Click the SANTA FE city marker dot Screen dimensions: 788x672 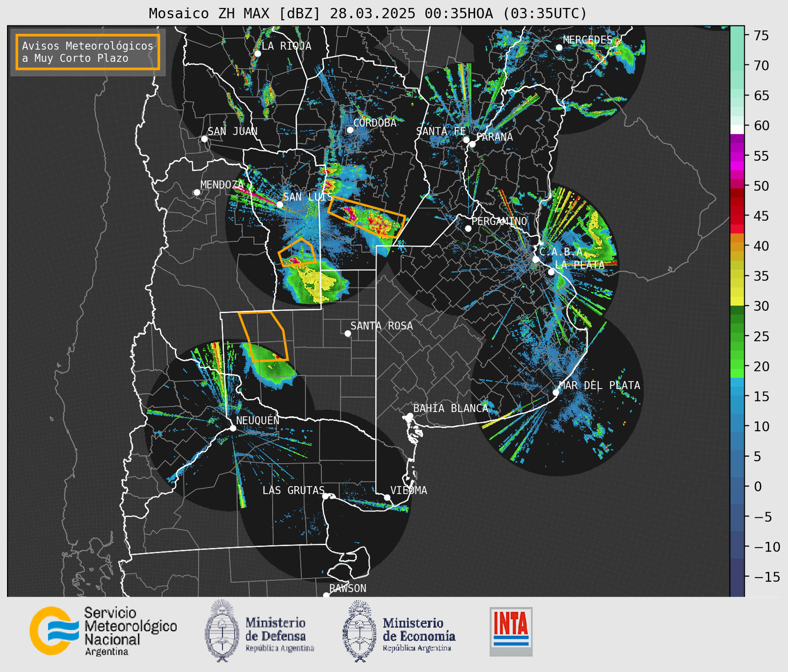click(466, 140)
